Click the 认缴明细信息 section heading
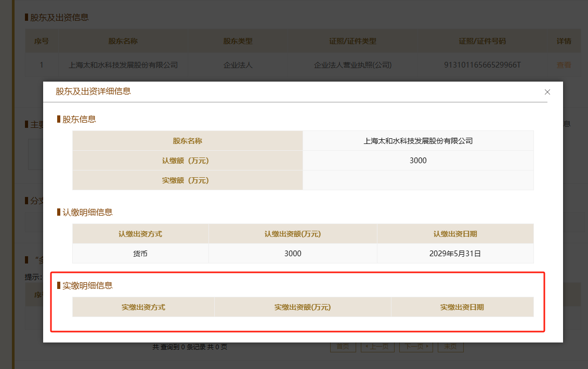 pyautogui.click(x=87, y=212)
